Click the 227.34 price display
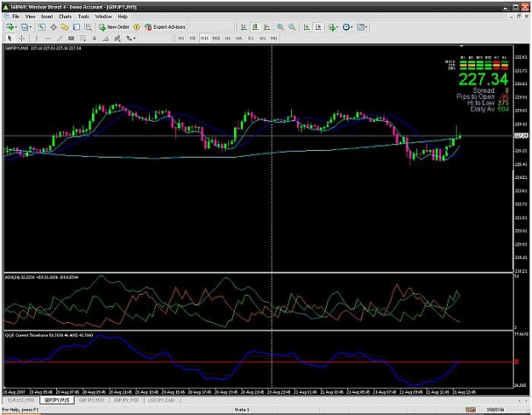Screen dimensions: 532x415 point(483,79)
